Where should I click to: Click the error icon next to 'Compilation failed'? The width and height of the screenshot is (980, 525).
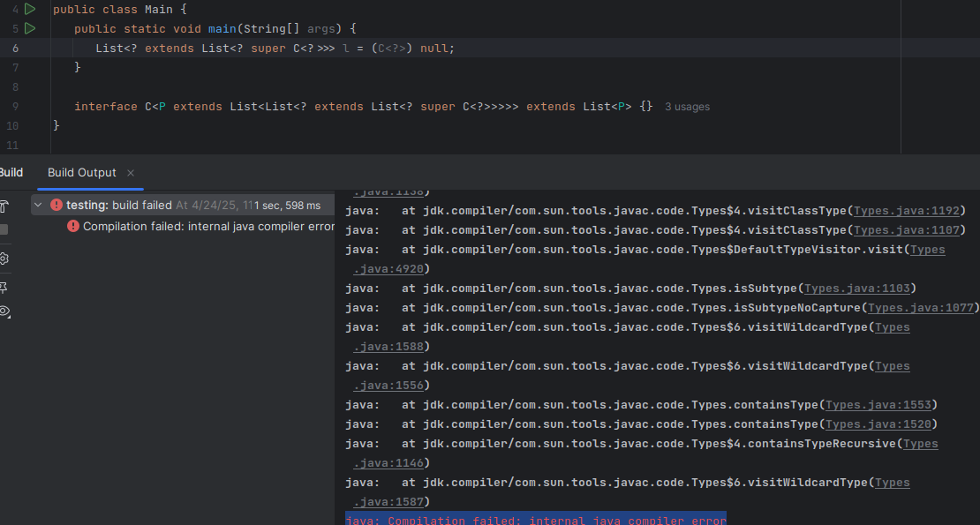tap(73, 226)
